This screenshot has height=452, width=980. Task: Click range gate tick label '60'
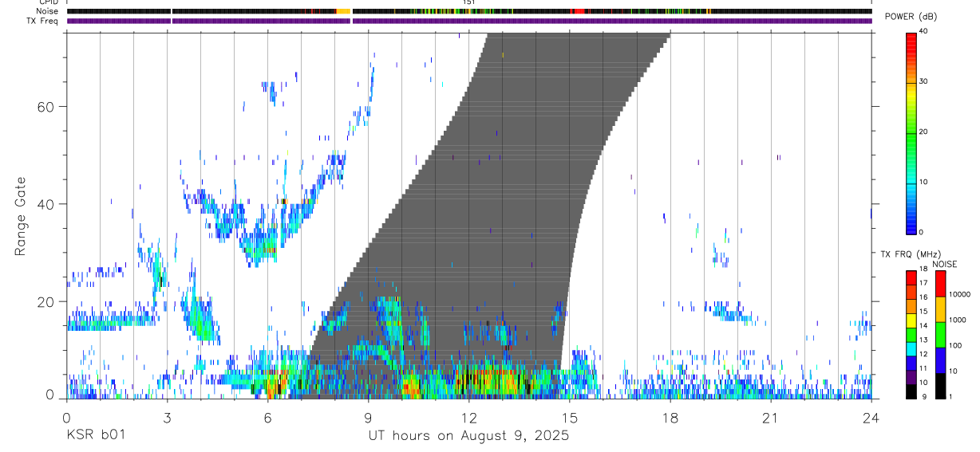[47, 107]
